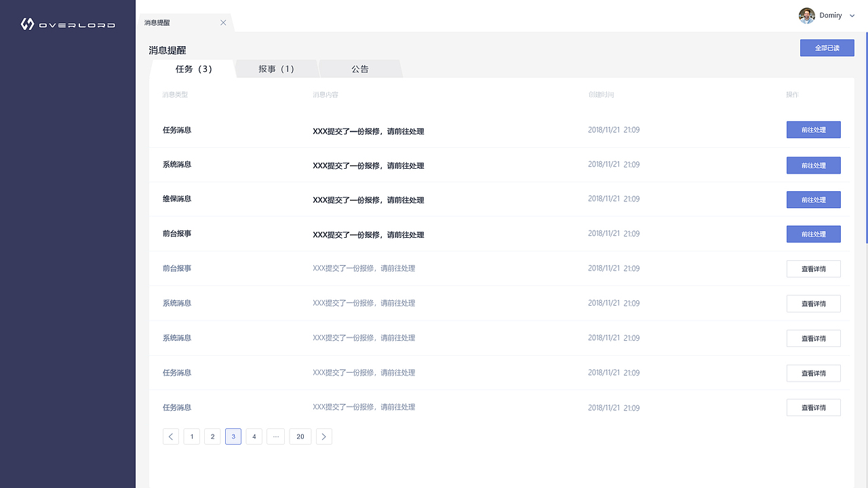Jump to page 20 via page selector
This screenshot has height=488, width=868.
(x=300, y=436)
